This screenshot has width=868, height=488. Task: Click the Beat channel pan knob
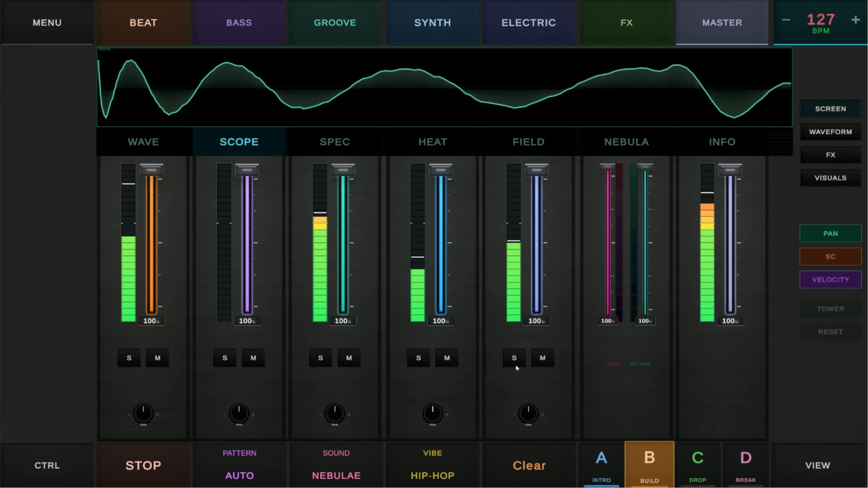click(143, 413)
